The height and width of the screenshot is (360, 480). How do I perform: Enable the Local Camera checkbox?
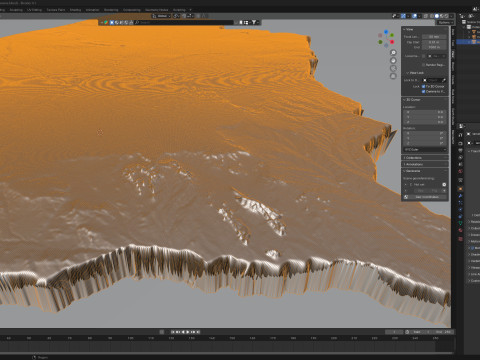pyautogui.click(x=424, y=56)
